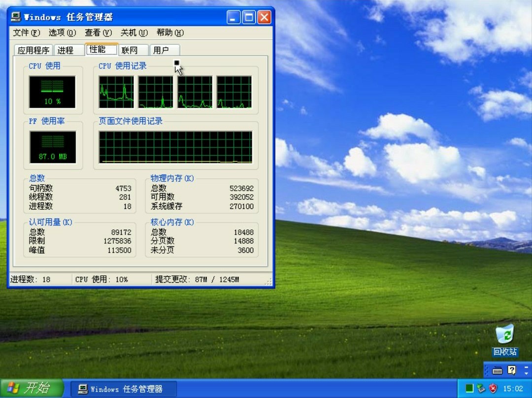The image size is (532, 398).
Task: Open the language bar help icon
Action: click(512, 370)
